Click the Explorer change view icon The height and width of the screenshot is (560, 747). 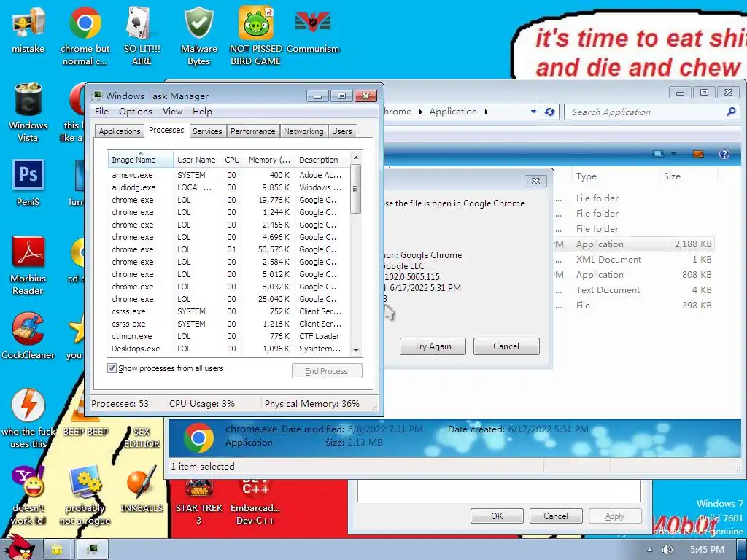click(659, 154)
